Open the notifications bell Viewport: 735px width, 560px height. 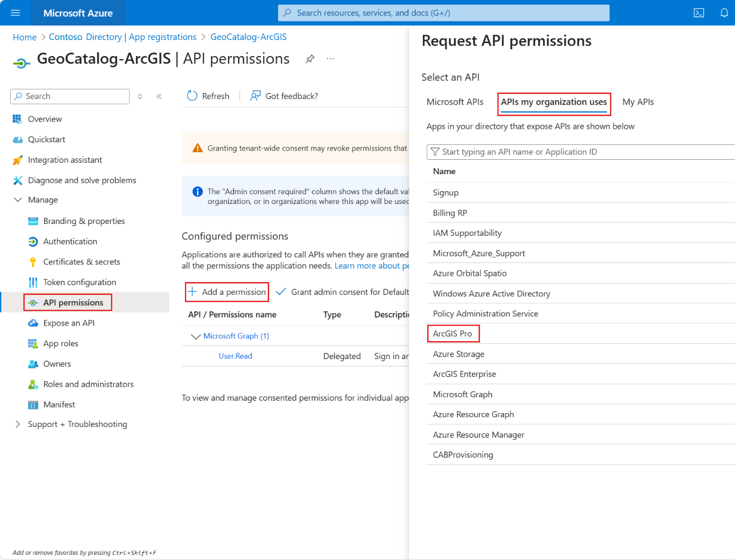(x=724, y=13)
